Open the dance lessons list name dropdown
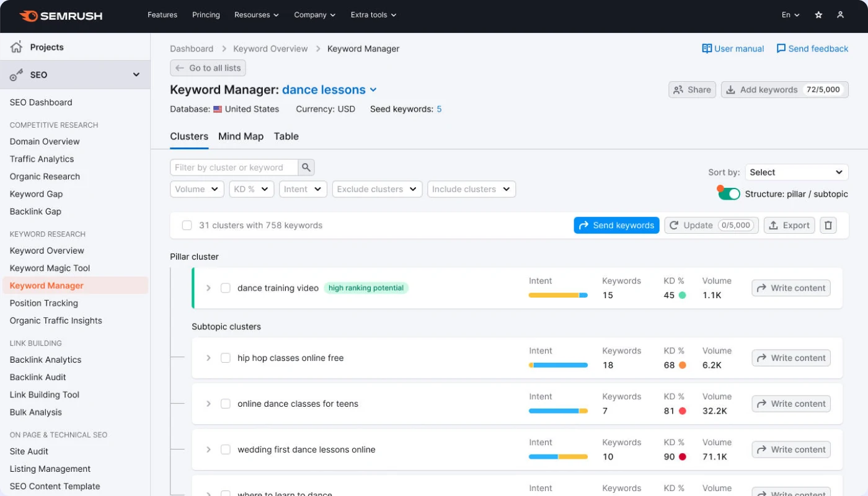This screenshot has height=496, width=868. (x=329, y=90)
